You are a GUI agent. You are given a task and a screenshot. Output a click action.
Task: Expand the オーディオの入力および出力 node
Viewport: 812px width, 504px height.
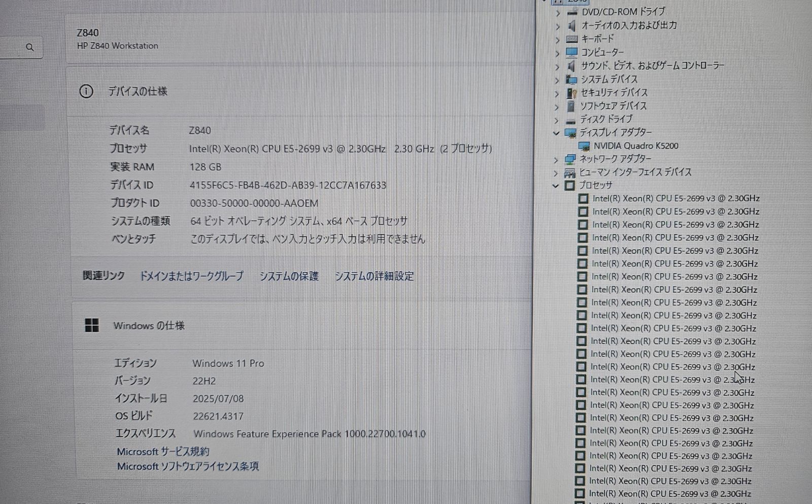coord(558,26)
